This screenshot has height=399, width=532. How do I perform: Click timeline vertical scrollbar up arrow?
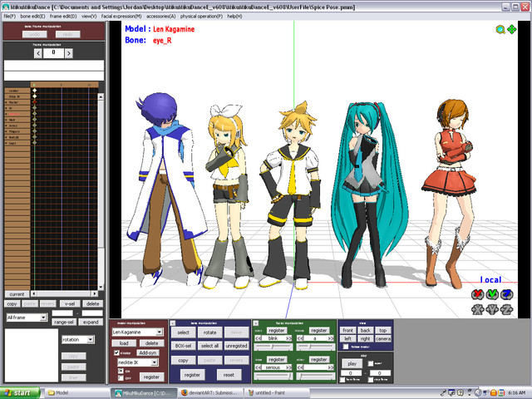(101, 96)
